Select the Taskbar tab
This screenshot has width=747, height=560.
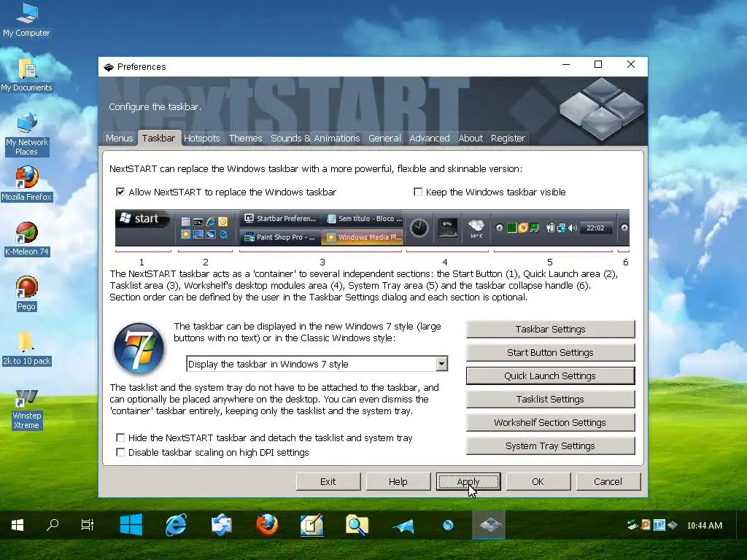[x=158, y=138]
